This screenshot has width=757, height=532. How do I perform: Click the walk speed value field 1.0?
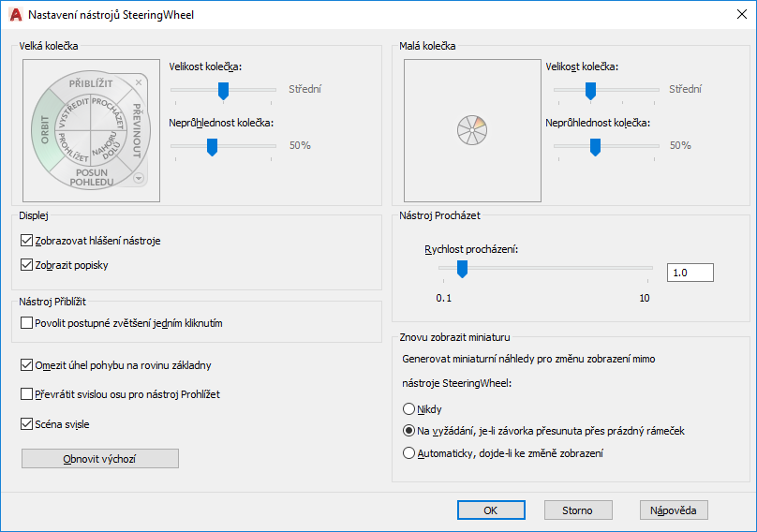[x=690, y=273]
